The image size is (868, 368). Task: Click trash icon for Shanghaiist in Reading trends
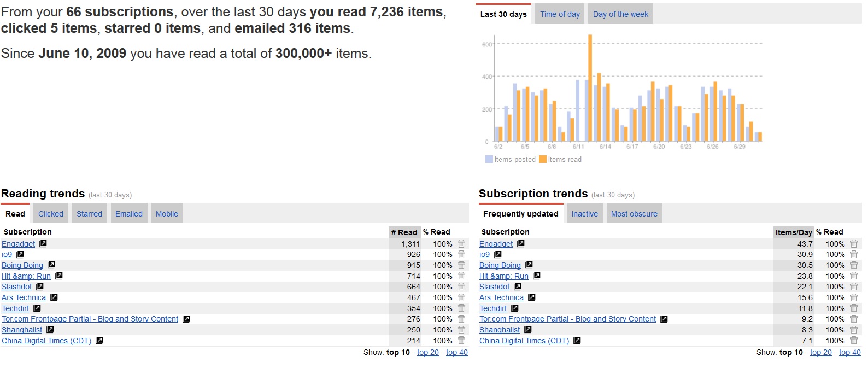click(461, 330)
